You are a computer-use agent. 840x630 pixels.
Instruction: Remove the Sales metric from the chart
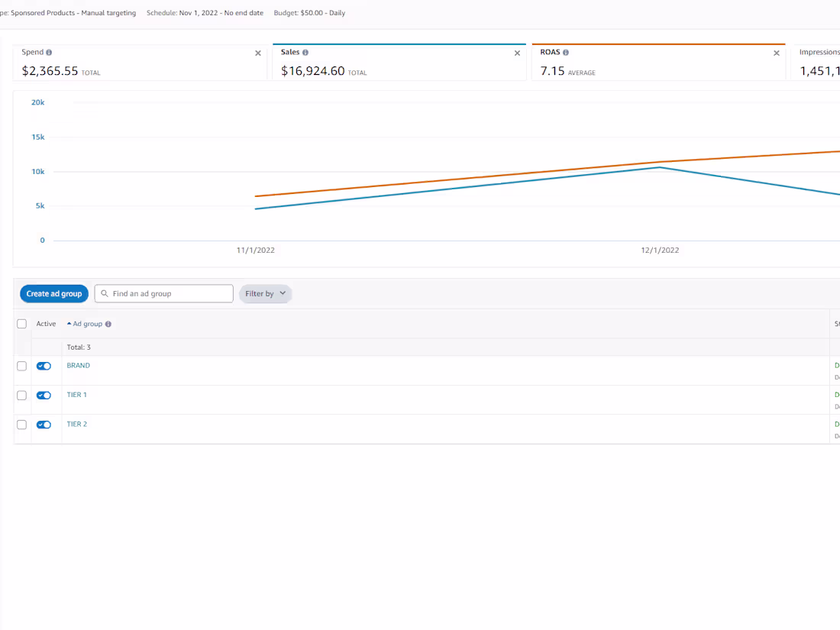(517, 53)
